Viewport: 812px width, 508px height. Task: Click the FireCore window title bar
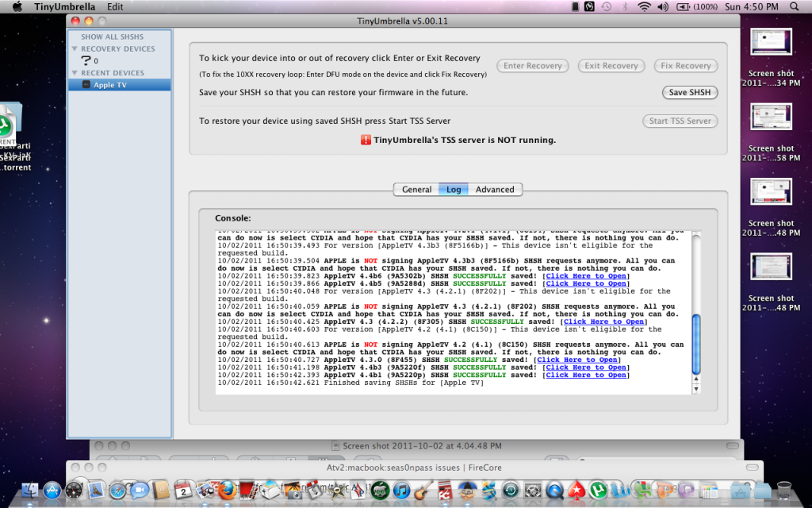pyautogui.click(x=414, y=467)
